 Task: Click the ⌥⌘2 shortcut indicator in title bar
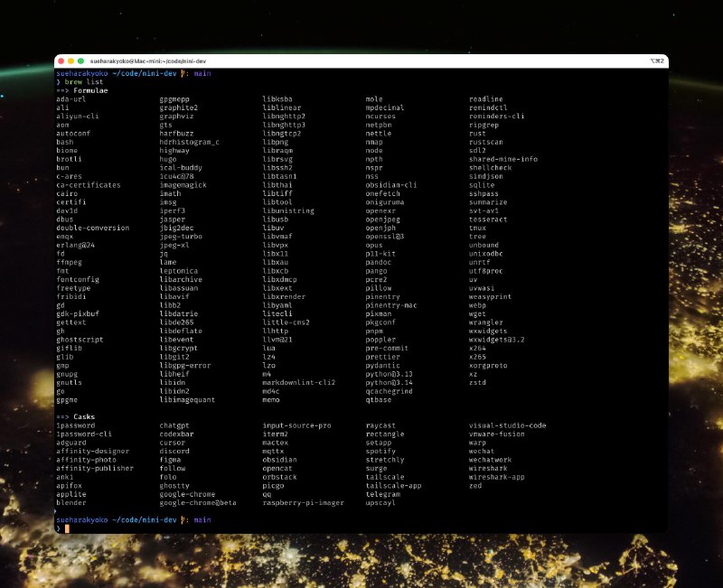point(657,61)
